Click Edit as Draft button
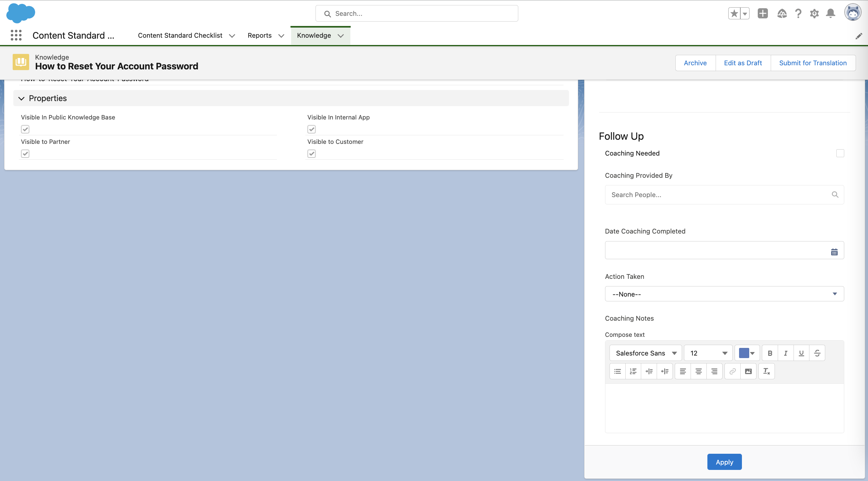Image resolution: width=868 pixels, height=481 pixels. (x=743, y=63)
